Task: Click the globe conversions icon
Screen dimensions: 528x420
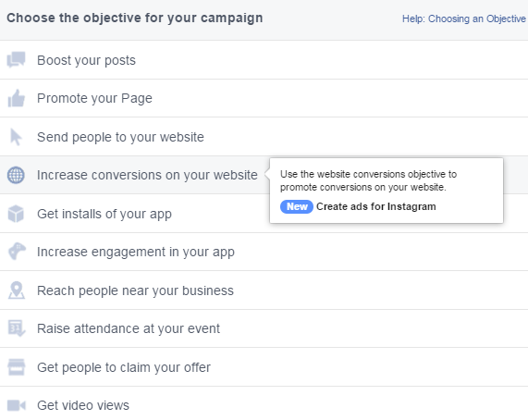Action: (16, 175)
